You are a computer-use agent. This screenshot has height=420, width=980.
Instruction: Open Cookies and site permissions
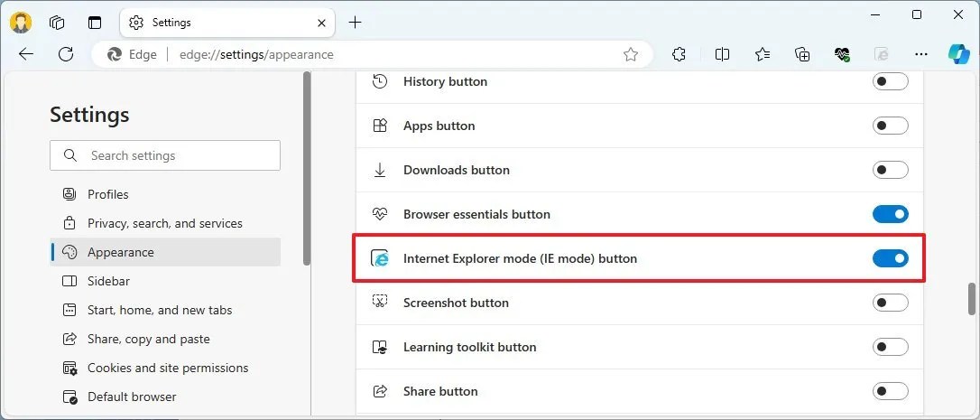coord(165,368)
